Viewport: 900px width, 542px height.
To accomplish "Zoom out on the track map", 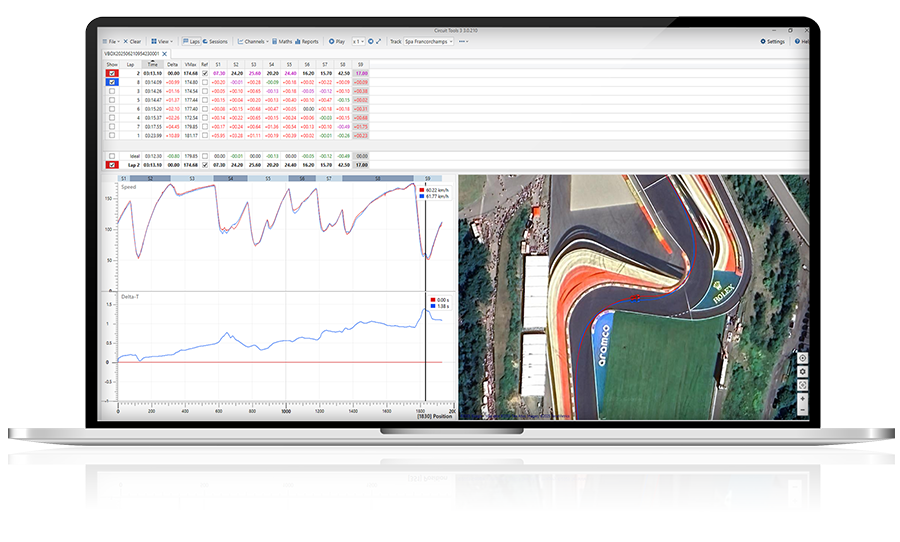I will point(803,410).
